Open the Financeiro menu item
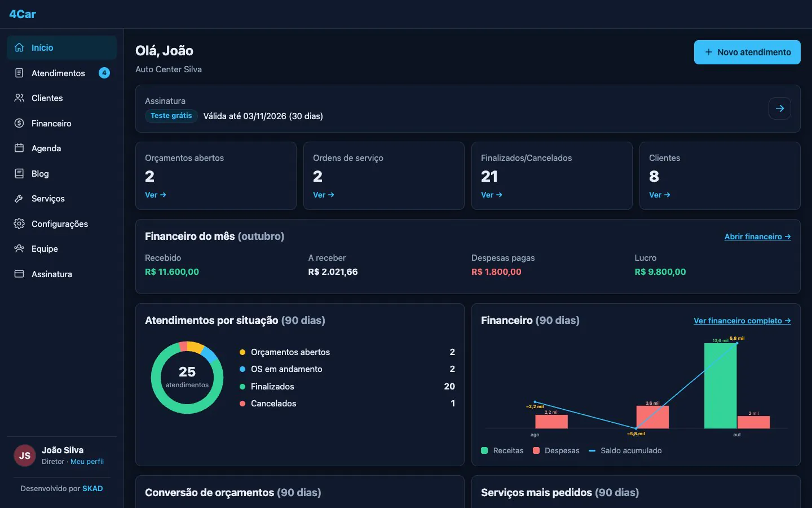Viewport: 812px width, 508px height. 62,123
